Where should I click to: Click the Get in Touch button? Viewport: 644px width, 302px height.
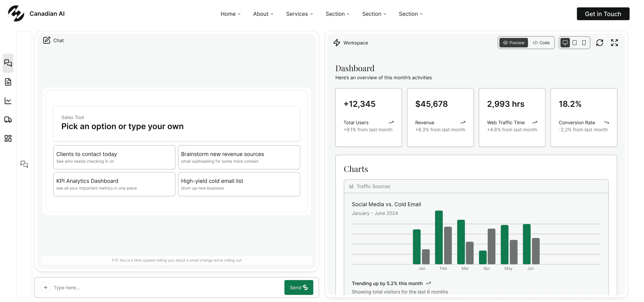tap(603, 14)
